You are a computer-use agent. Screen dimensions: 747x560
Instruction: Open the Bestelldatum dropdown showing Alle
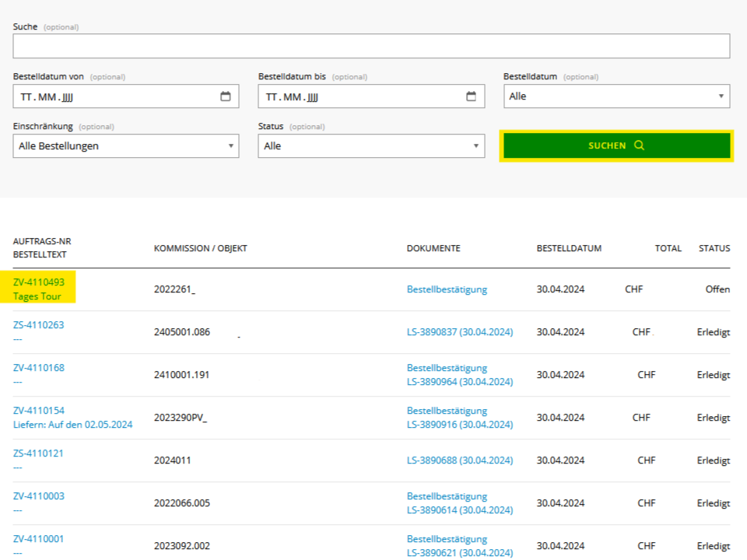pyautogui.click(x=616, y=96)
